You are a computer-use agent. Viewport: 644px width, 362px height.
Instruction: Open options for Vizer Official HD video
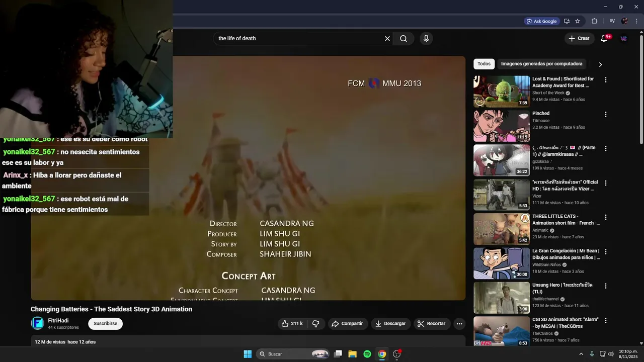(x=605, y=183)
